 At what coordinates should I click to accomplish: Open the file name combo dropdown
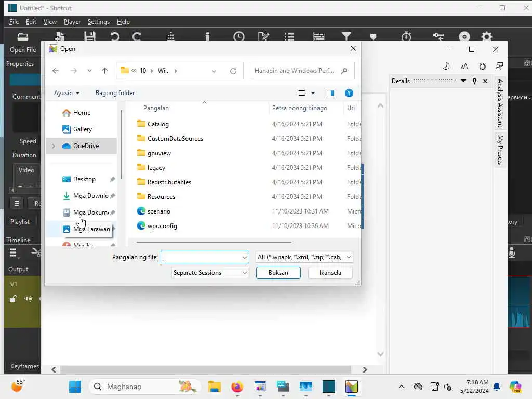point(244,257)
